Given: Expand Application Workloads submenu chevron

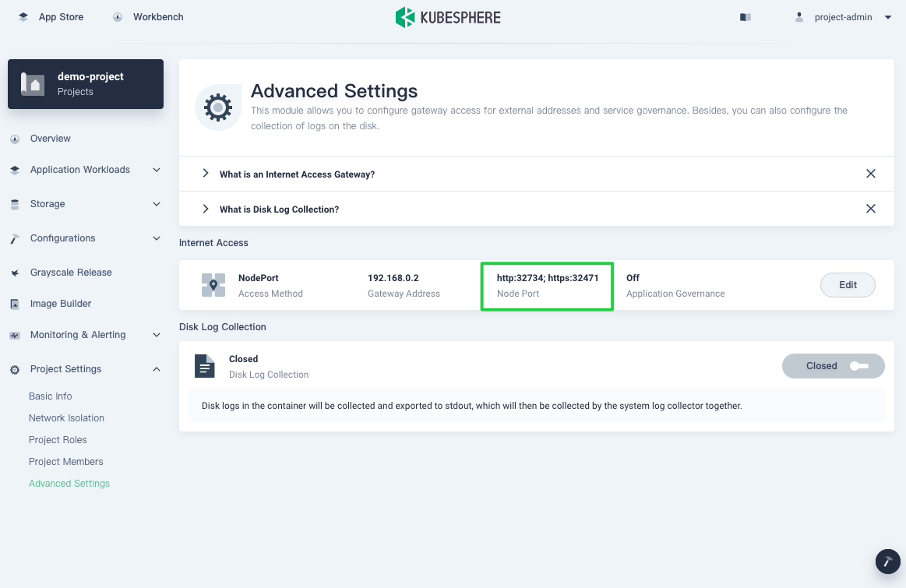Looking at the screenshot, I should (157, 170).
